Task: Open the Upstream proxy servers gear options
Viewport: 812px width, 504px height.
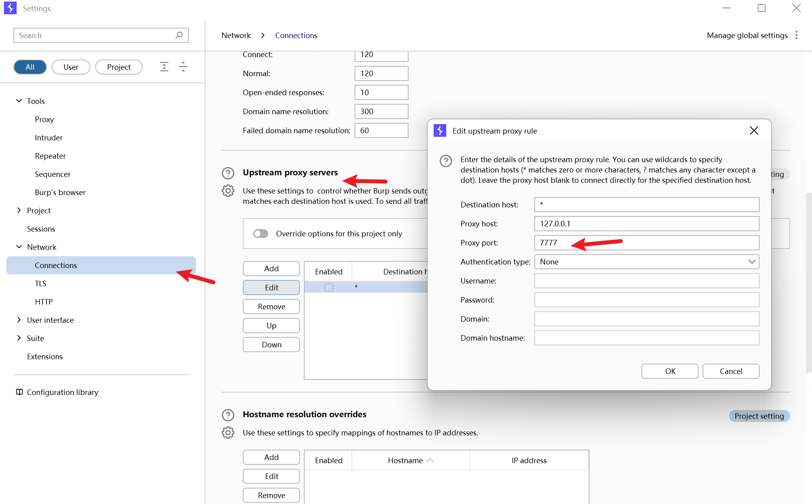Action: (228, 191)
